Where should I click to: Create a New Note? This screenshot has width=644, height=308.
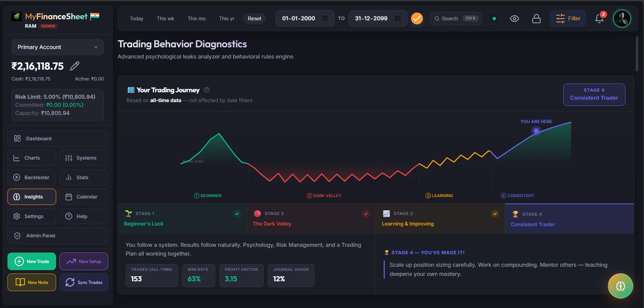coord(32,282)
